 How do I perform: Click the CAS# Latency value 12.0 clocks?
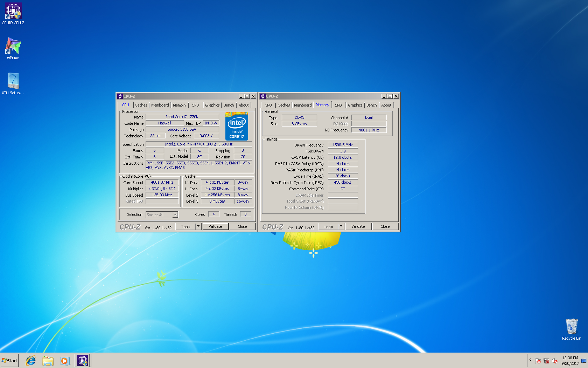tap(343, 157)
